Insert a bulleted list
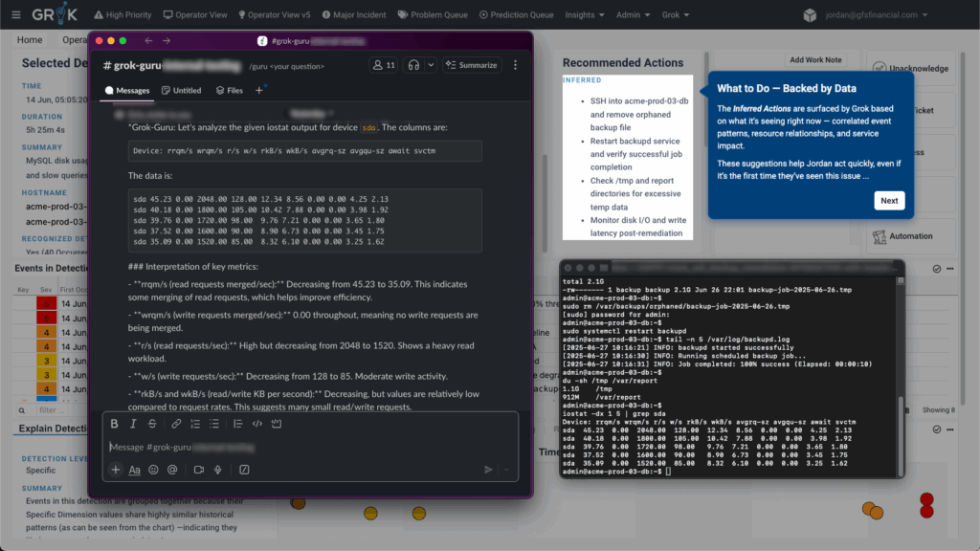The width and height of the screenshot is (980, 551). click(x=214, y=424)
